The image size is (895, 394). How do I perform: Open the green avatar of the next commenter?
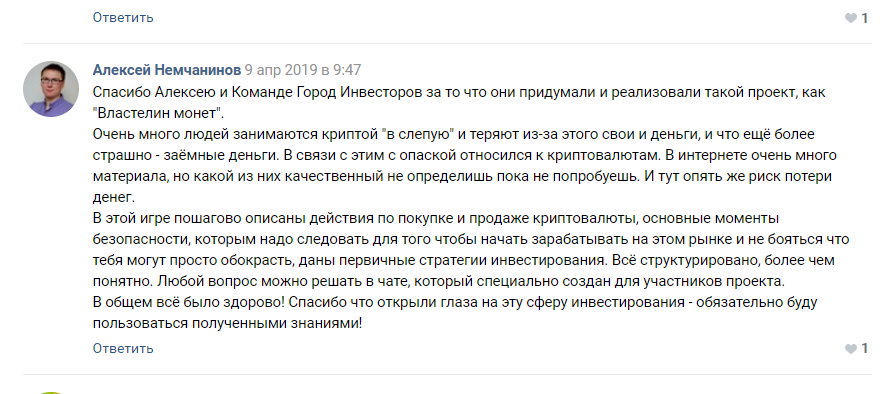coord(51,392)
